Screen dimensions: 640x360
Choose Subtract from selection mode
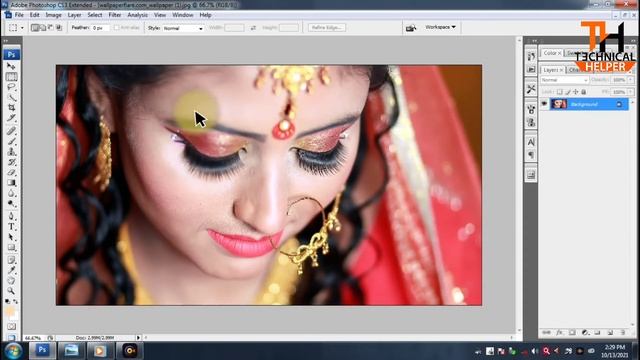[51, 28]
